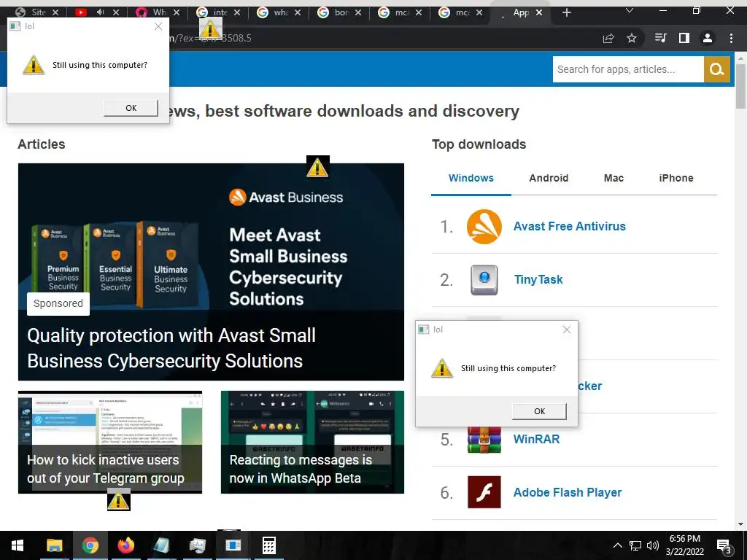Image resolution: width=747 pixels, height=560 pixels.
Task: Switch to the Site tab
Action: [x=36, y=12]
